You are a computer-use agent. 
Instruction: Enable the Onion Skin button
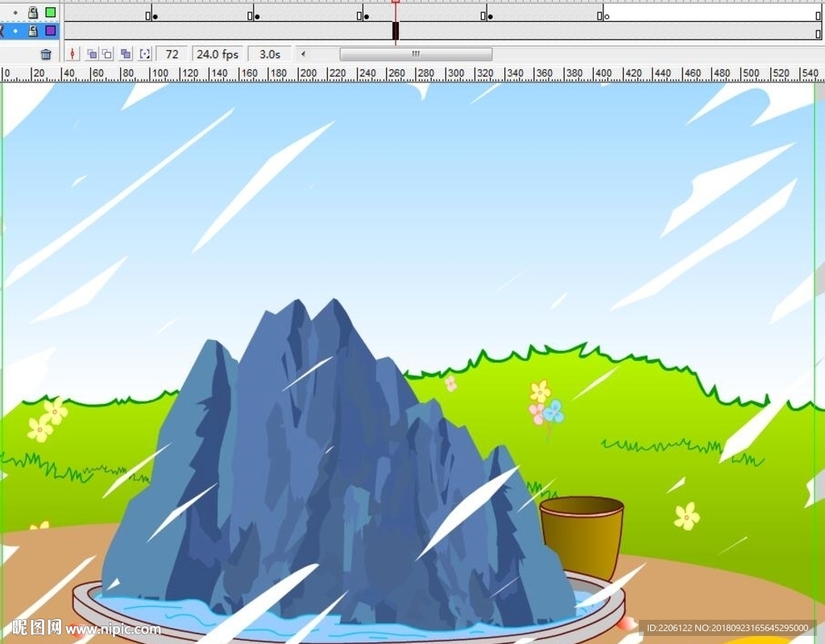point(92,54)
